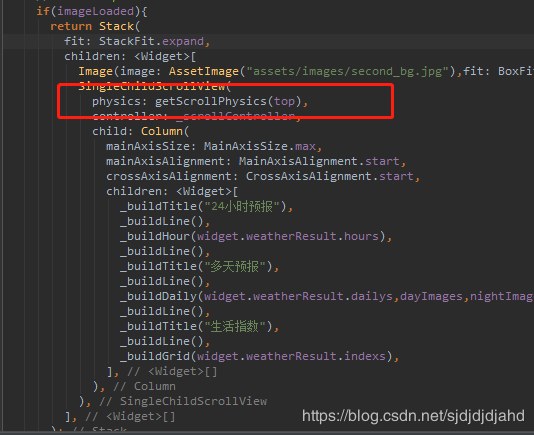Click the "生活指数" string literal

235,326
